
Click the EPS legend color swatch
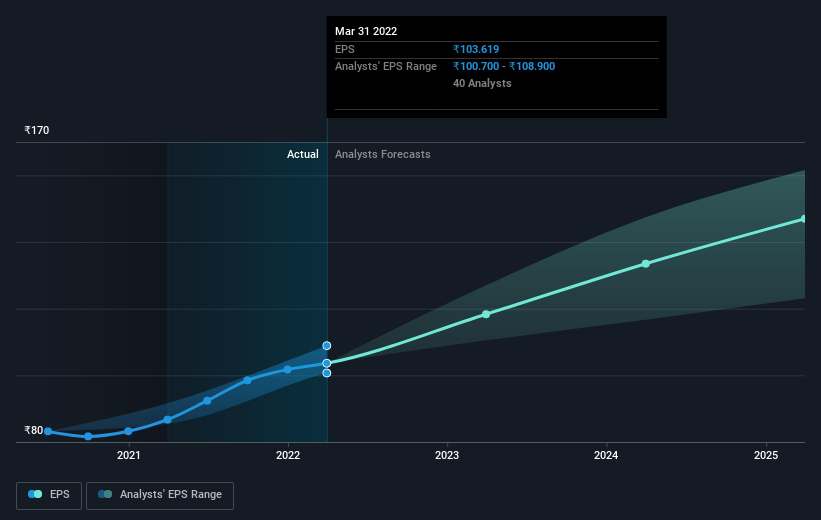click(35, 494)
